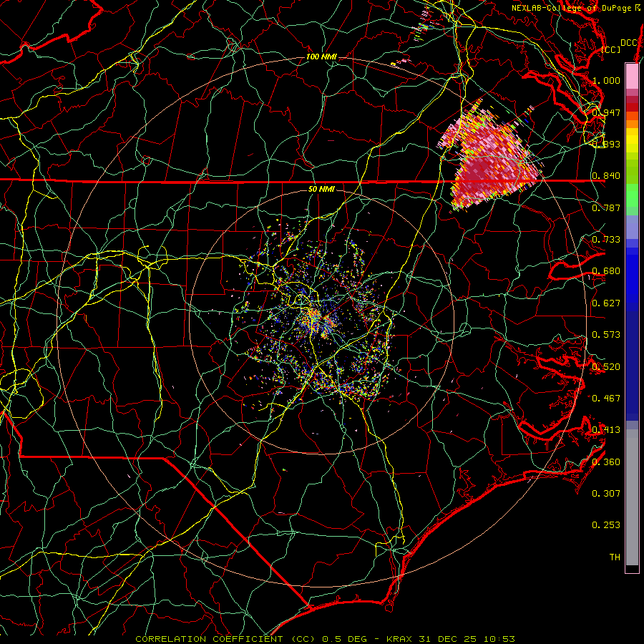Select the 0.413 scale value
Screen dimensions: 644x644
pos(606,430)
